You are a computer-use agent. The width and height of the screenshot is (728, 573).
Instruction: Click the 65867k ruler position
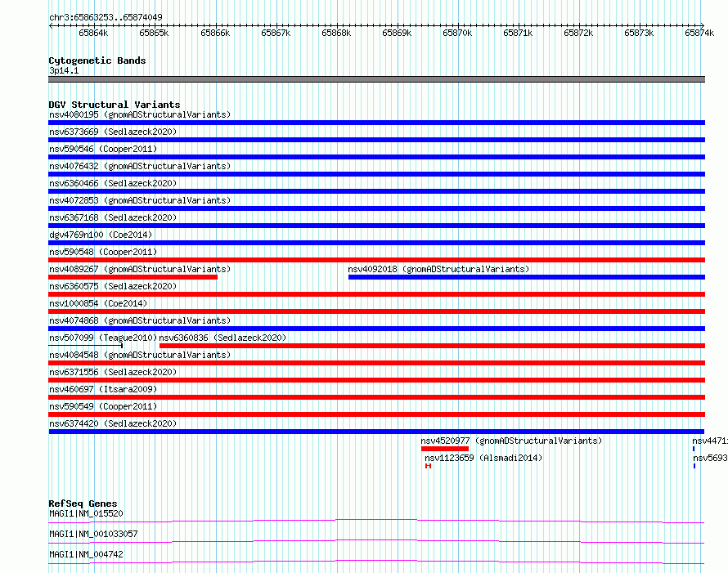tap(276, 33)
